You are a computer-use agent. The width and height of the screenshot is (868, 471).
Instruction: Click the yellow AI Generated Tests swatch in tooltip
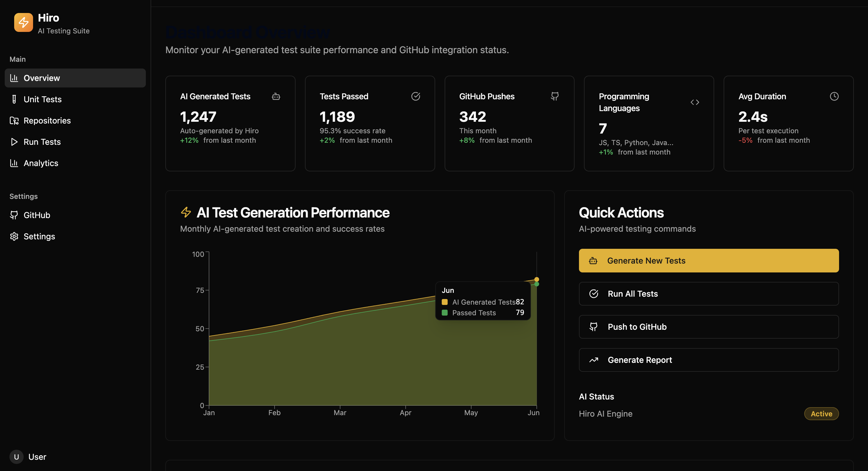(444, 302)
